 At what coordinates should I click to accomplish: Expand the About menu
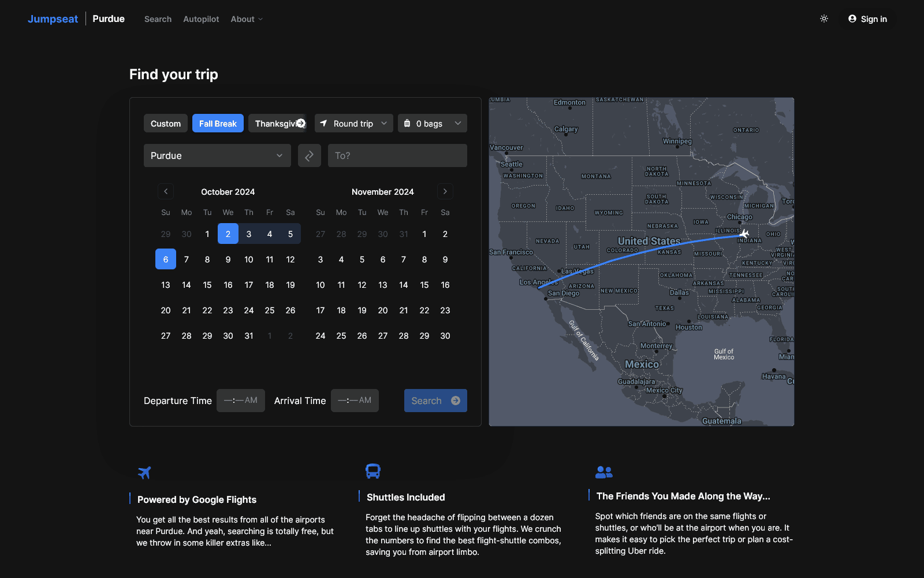[247, 19]
